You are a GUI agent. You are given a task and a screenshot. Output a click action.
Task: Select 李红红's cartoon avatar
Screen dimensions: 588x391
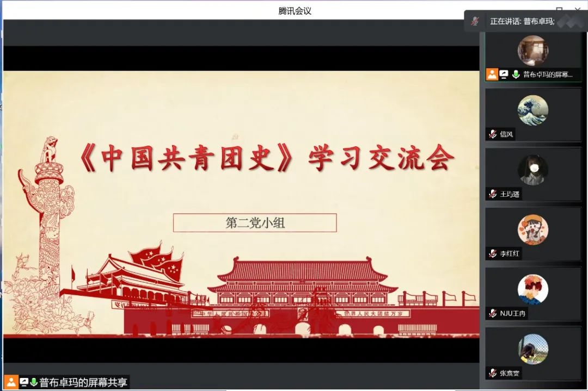click(532, 230)
